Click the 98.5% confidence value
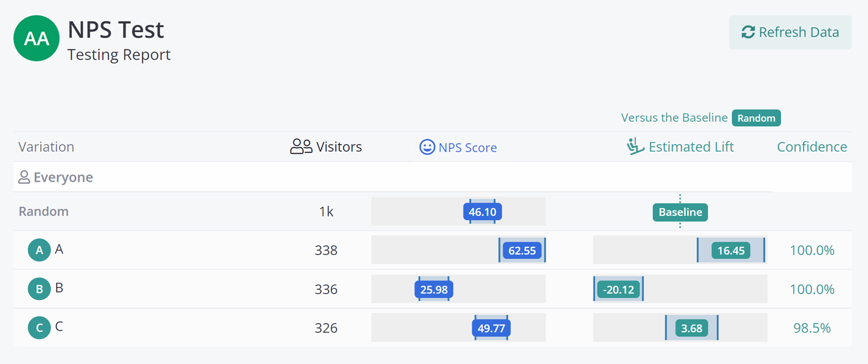This screenshot has height=364, width=868. tap(812, 328)
